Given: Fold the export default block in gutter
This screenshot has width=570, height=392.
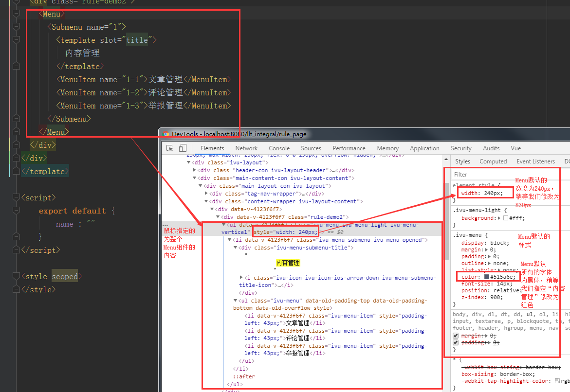Looking at the screenshot, I should click(16, 211).
